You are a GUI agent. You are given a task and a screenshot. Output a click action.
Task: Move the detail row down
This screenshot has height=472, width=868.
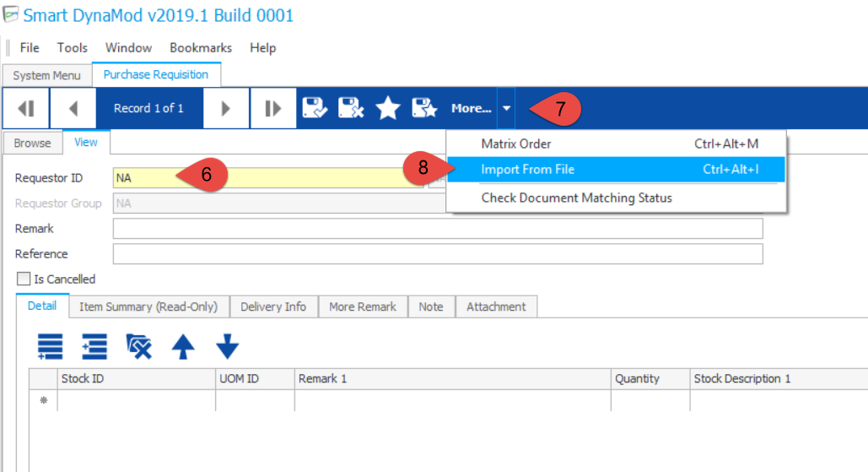227,347
